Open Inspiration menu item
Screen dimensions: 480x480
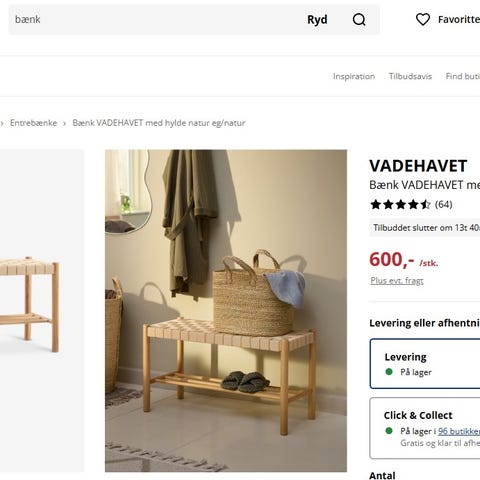pos(354,76)
